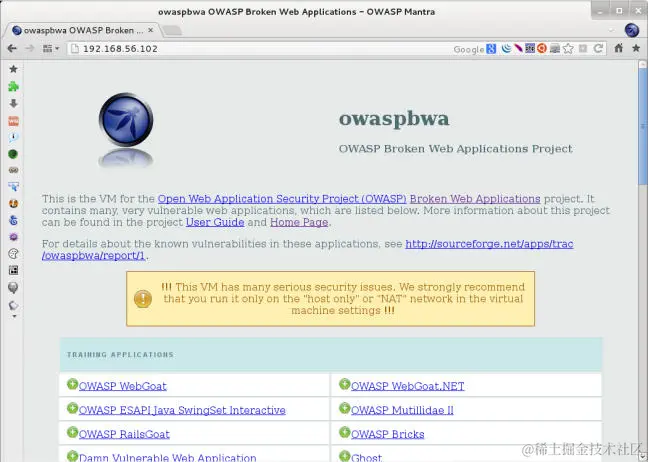Open bookmarks with the dark star toolbar icon
The height and width of the screenshot is (462, 648).
636,48
